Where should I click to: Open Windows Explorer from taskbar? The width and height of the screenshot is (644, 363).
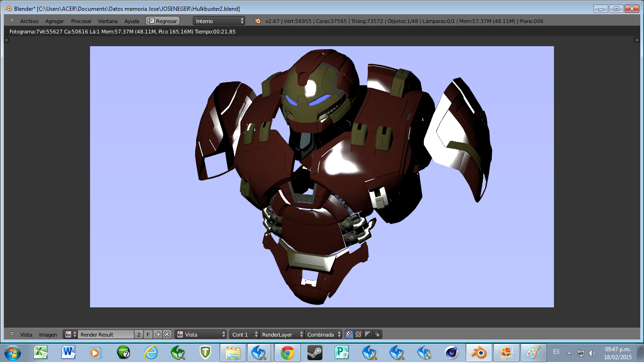[233, 352]
